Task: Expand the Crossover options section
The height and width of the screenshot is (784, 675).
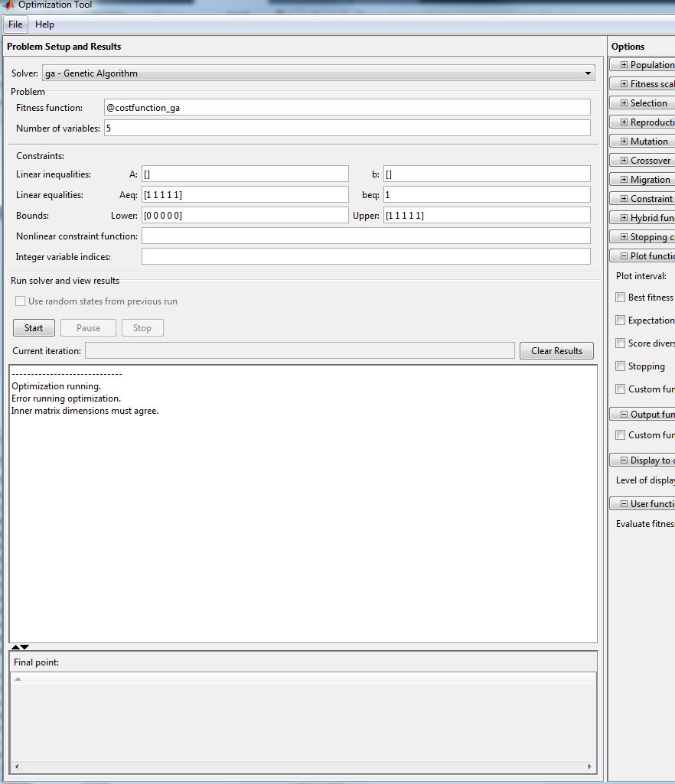Action: 624,161
